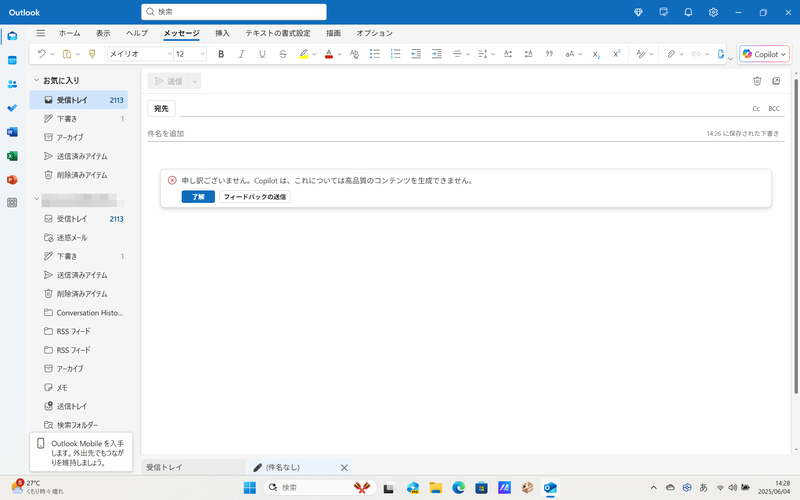Open notifications bell icon
800x500 pixels.
click(x=688, y=12)
